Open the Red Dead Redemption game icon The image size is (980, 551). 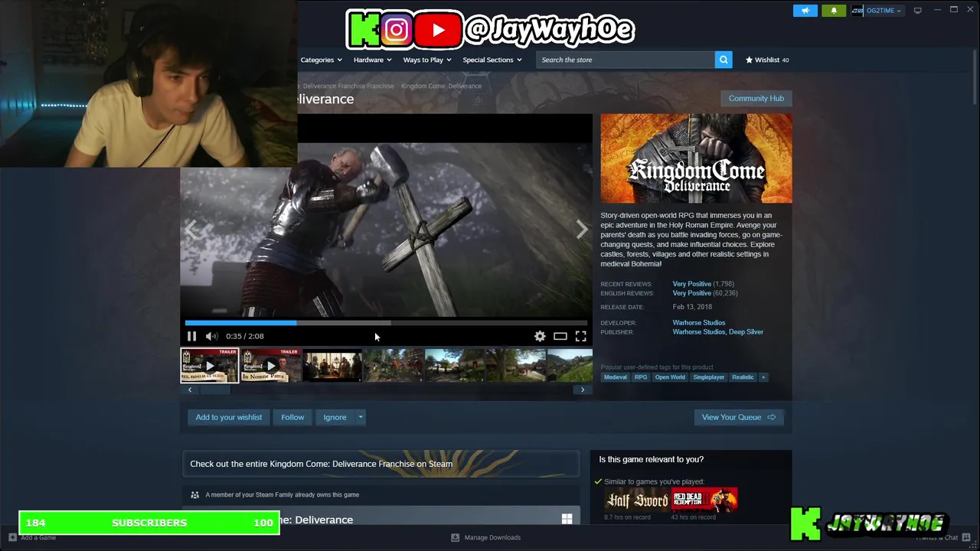(x=704, y=500)
